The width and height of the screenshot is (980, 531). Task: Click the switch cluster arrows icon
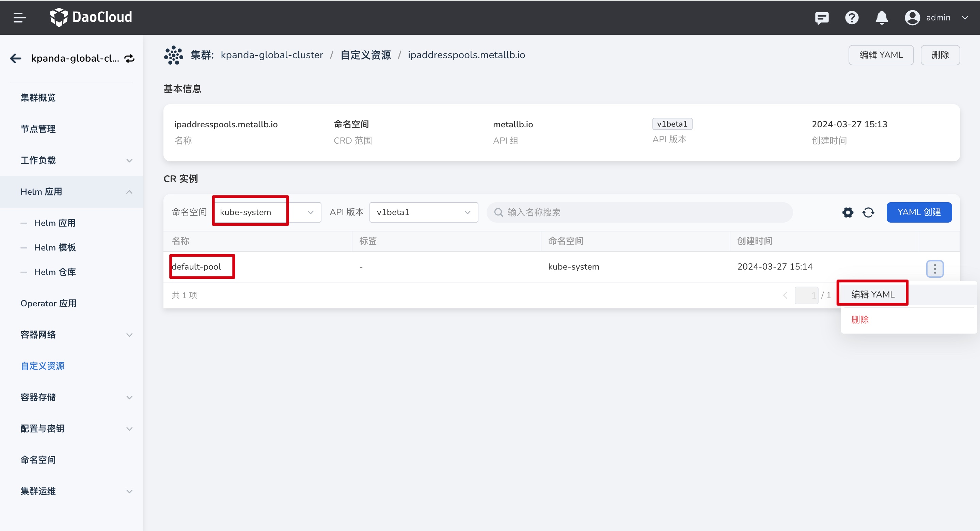pos(130,58)
